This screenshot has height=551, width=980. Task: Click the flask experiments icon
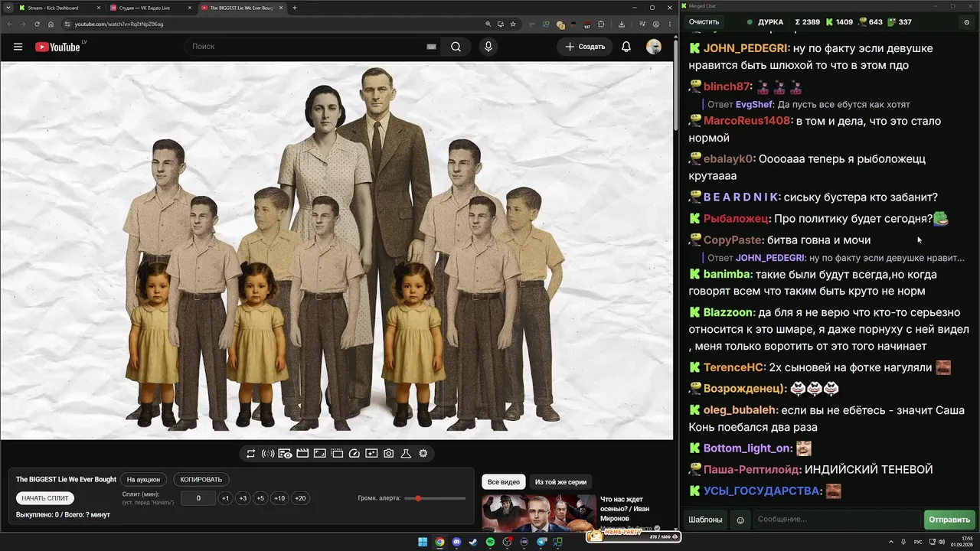(407, 454)
